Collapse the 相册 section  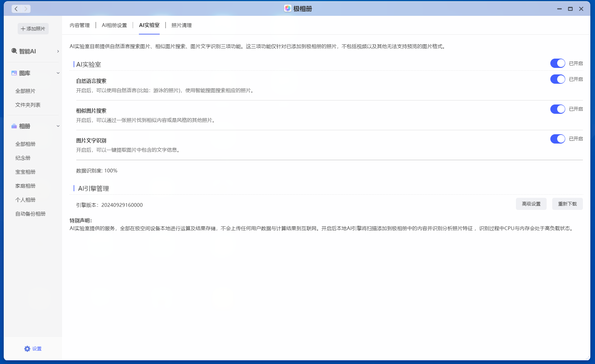click(x=58, y=126)
